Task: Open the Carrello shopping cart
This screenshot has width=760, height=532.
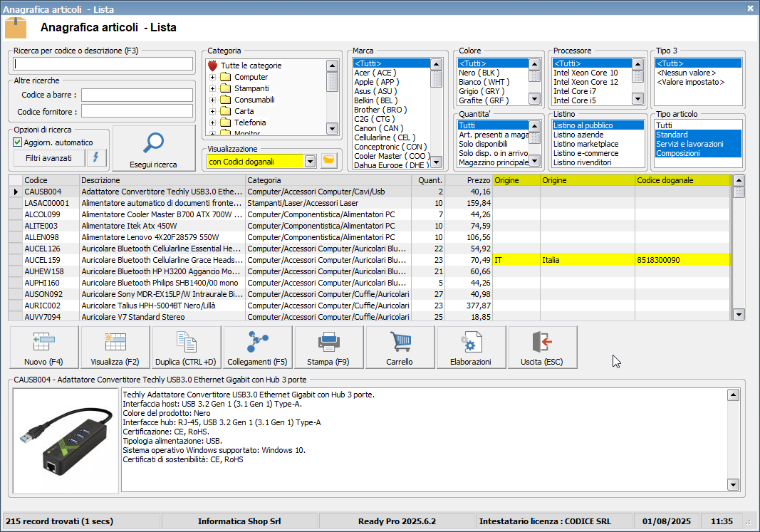Action: 400,348
